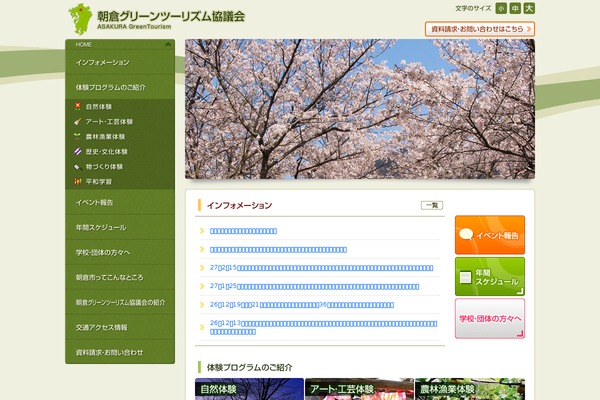The image size is (600, 400).
Task: Open インフォメーション sidebar menu
Action: 120,62
